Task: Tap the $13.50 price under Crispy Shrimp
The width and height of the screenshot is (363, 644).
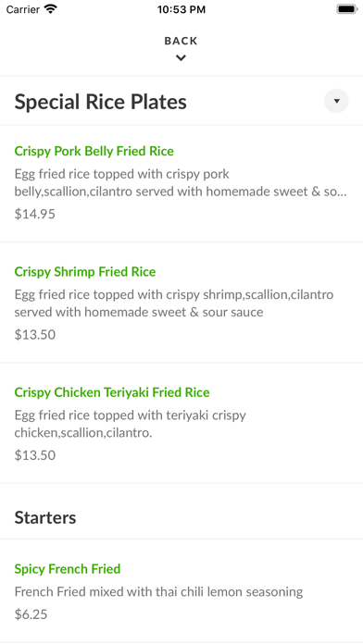Action: pos(35,334)
